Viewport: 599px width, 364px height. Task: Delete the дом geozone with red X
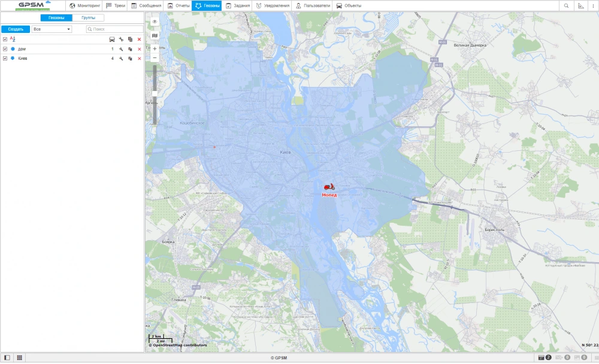[x=139, y=49]
